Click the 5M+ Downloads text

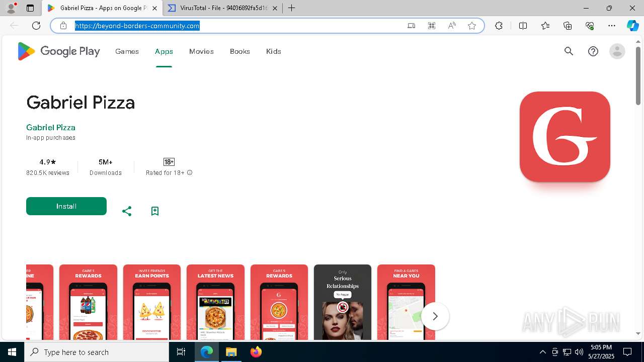[x=106, y=167]
